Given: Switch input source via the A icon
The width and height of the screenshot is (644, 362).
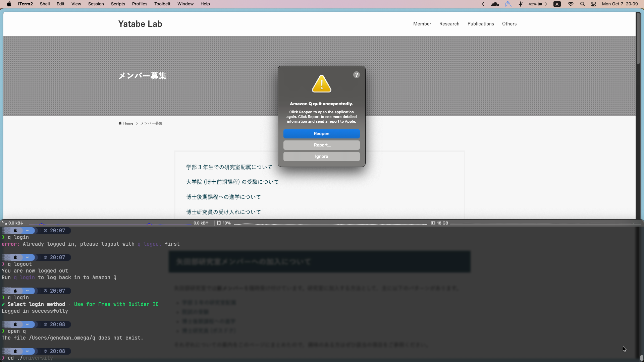Looking at the screenshot, I should 557,4.
